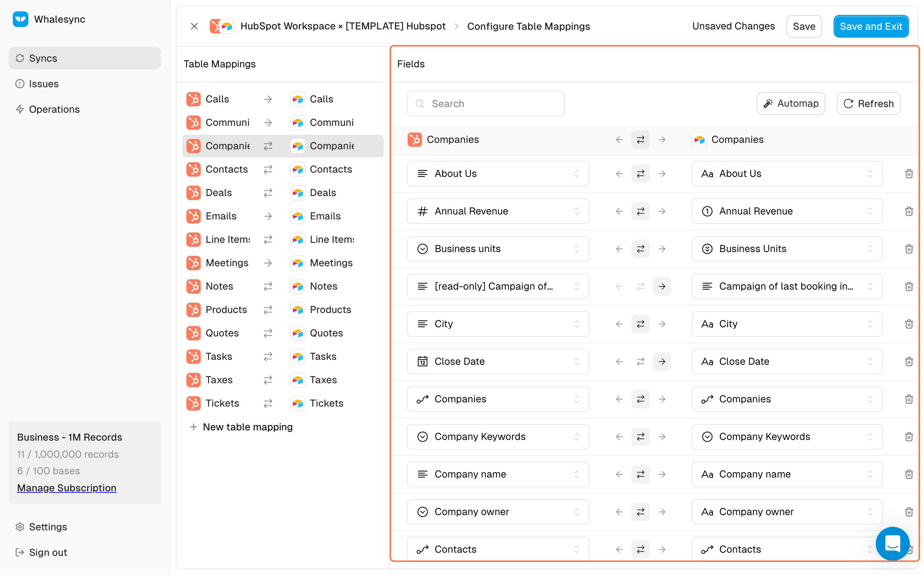Image resolution: width=924 pixels, height=575 pixels.
Task: Click the Automap button
Action: tap(790, 104)
